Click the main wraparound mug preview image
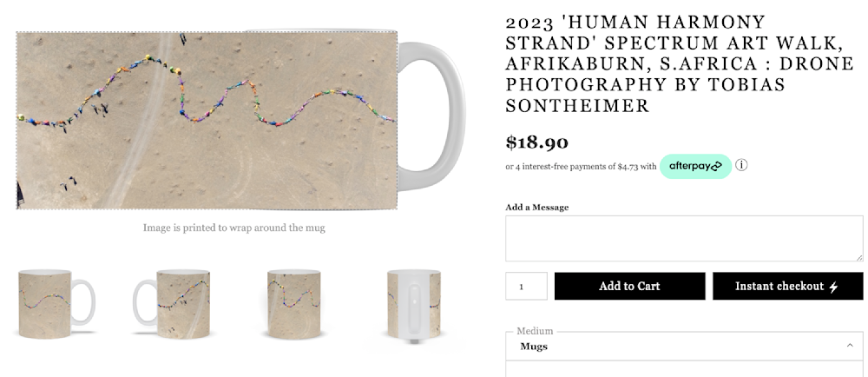This screenshot has width=868, height=377. (x=207, y=121)
